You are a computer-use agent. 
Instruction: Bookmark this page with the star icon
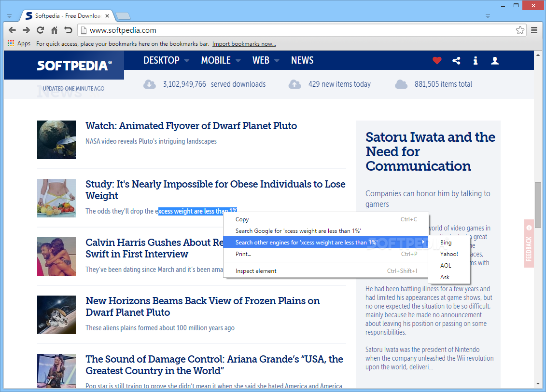click(520, 30)
